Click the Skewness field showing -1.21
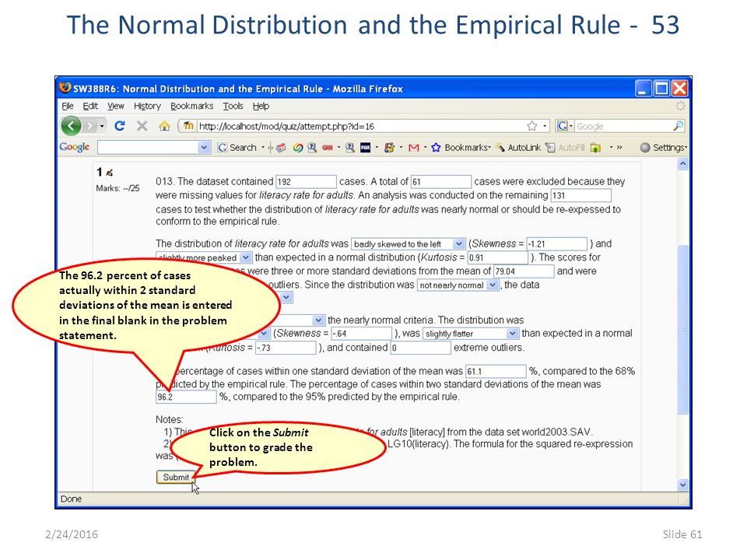 click(x=557, y=243)
